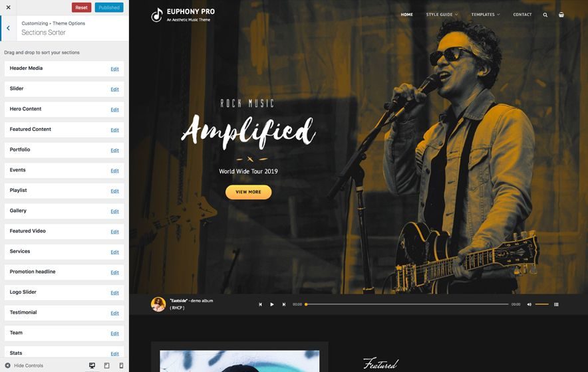The width and height of the screenshot is (588, 372).
Task: Select desktop preview device icon
Action: coord(92,365)
